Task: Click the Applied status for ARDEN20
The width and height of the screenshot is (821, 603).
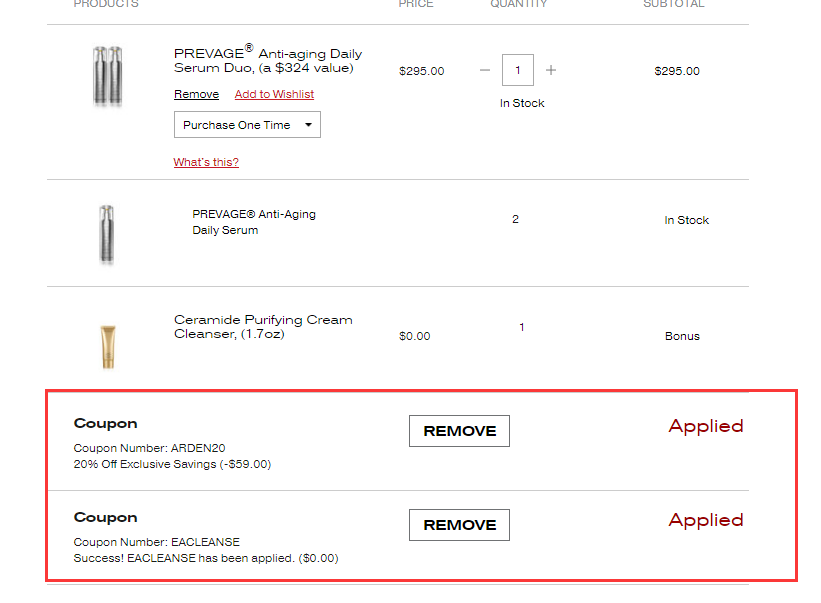Action: coord(705,426)
